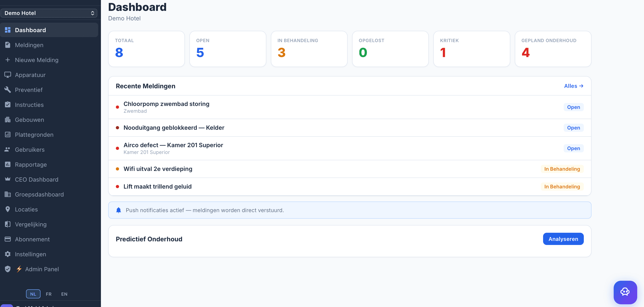Open the Meldingen menu item
644x307 pixels.
(x=29, y=45)
